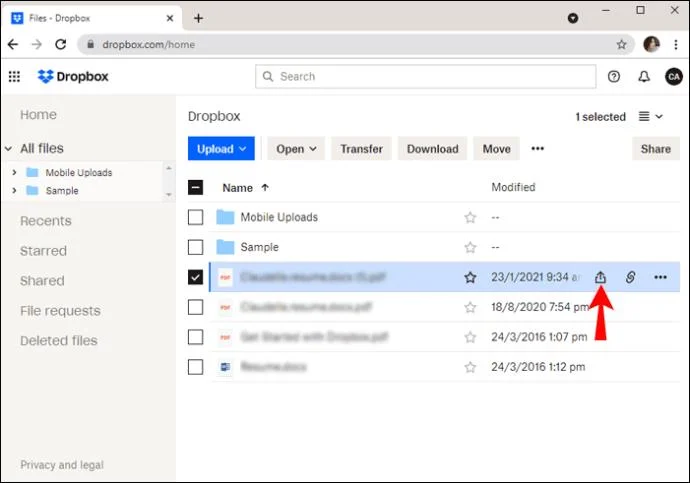This screenshot has width=690, height=483.
Task: Open more options on the selected file row
Action: click(660, 277)
